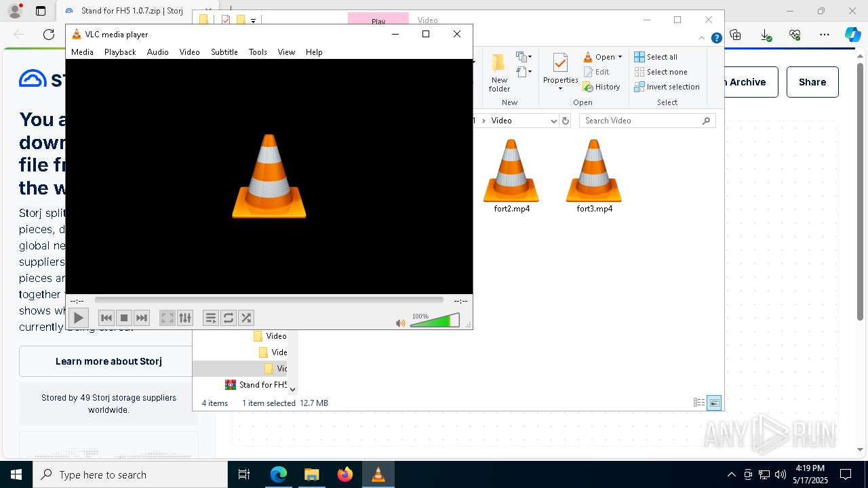Image resolution: width=868 pixels, height=488 pixels.
Task: Switch Explorer to large icons view
Action: click(x=714, y=403)
